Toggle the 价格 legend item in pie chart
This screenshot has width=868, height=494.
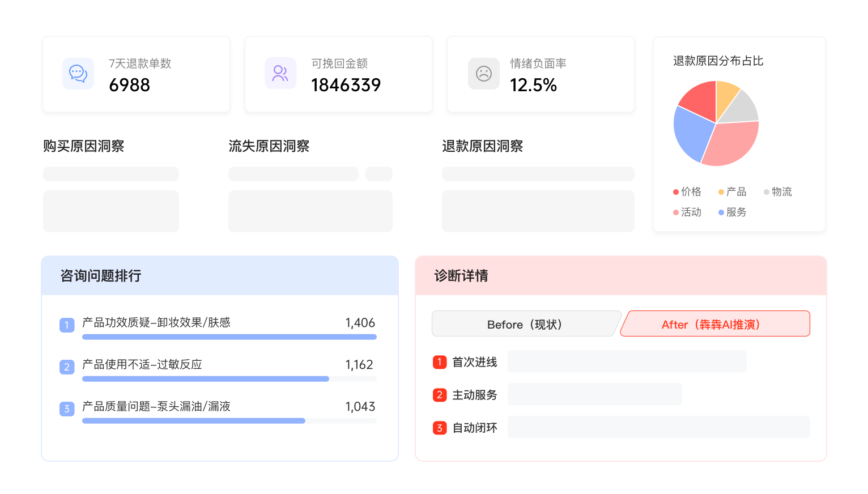tap(687, 191)
